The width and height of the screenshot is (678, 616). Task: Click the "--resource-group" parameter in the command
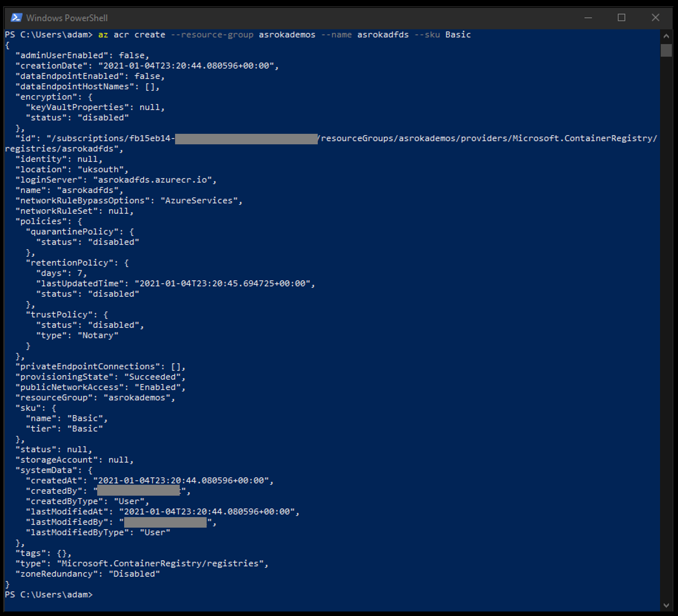[x=212, y=35]
